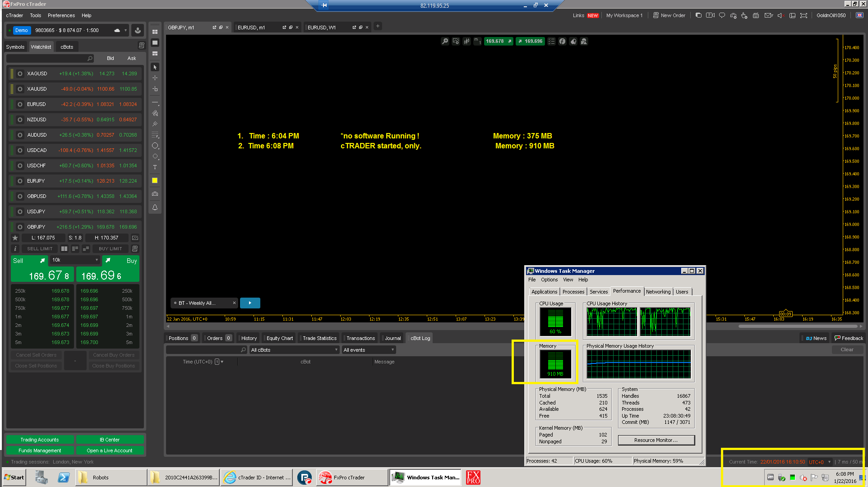
Task: Open the email settings envelope icon
Action: pyautogui.click(x=768, y=15)
